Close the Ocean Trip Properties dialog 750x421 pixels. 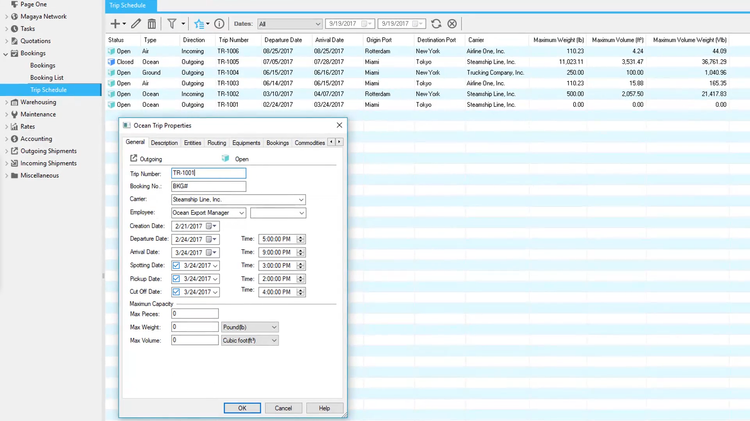pos(339,125)
